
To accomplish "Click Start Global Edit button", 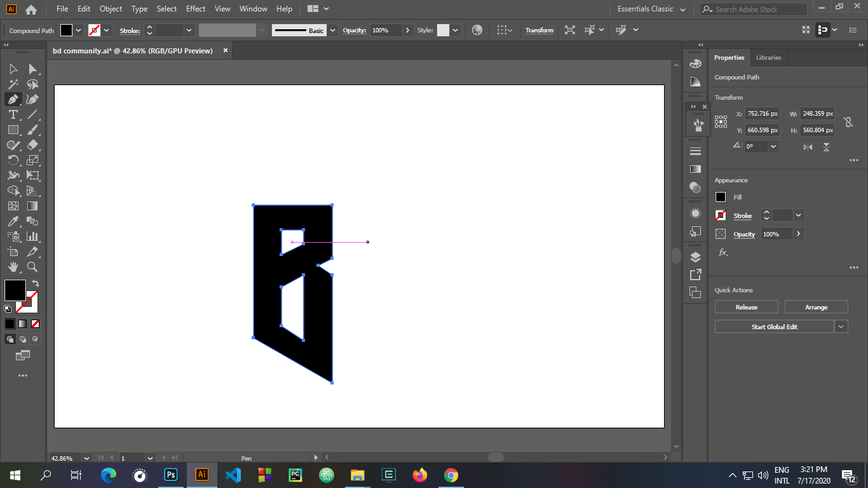I will coord(774,327).
